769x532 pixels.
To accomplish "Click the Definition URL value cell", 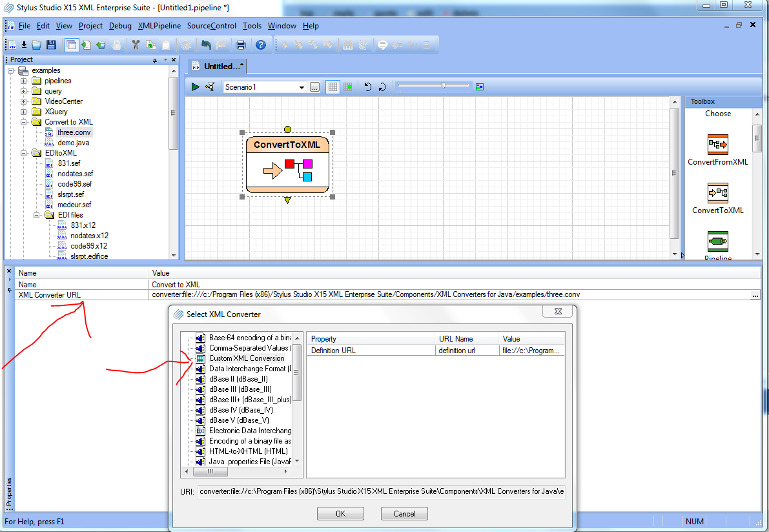I will pyautogui.click(x=531, y=351).
